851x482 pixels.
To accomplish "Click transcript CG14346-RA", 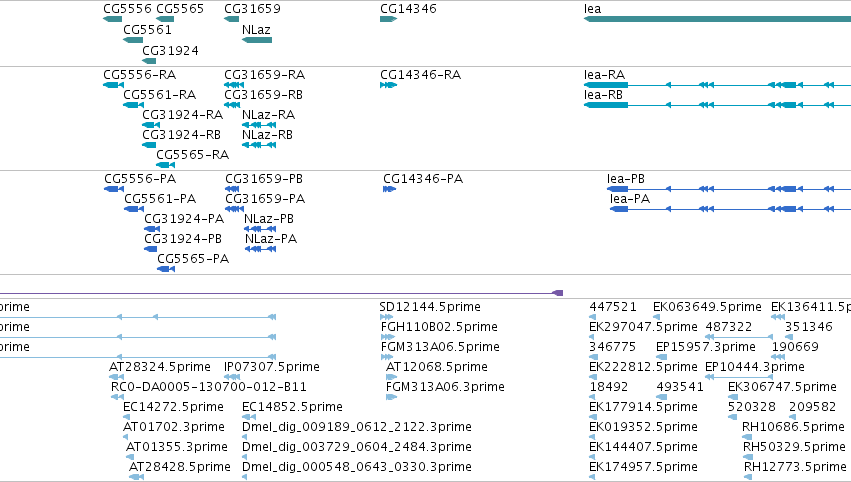I will (421, 74).
